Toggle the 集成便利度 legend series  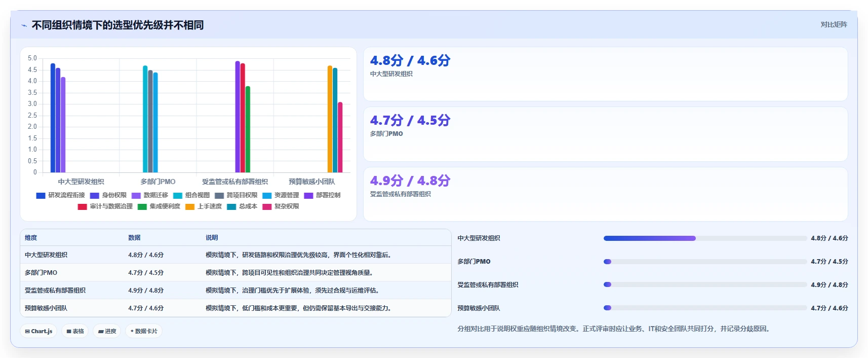point(159,206)
